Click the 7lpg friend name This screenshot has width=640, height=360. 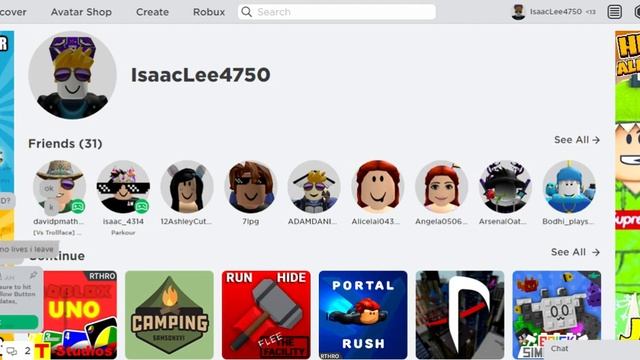251,221
